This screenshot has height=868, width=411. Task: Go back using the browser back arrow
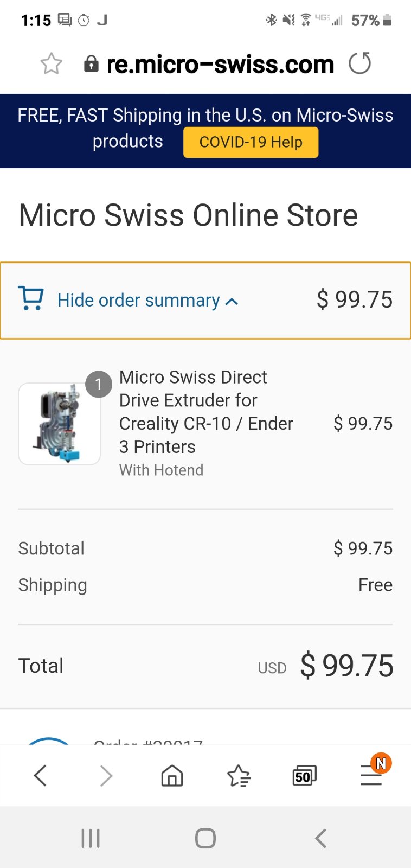(40, 775)
